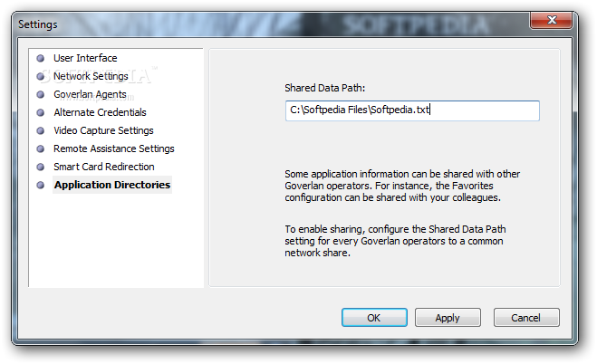Click the bullet icon beside Remote Assistance Settings

pos(41,148)
